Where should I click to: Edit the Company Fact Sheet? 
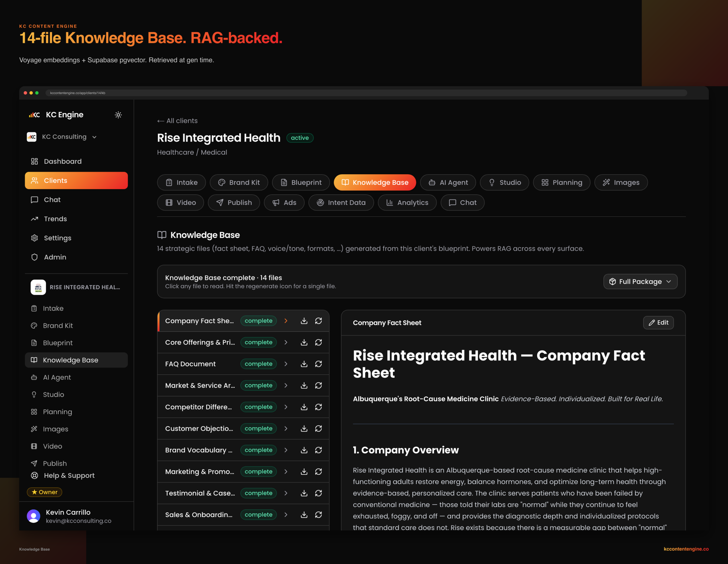pos(658,322)
